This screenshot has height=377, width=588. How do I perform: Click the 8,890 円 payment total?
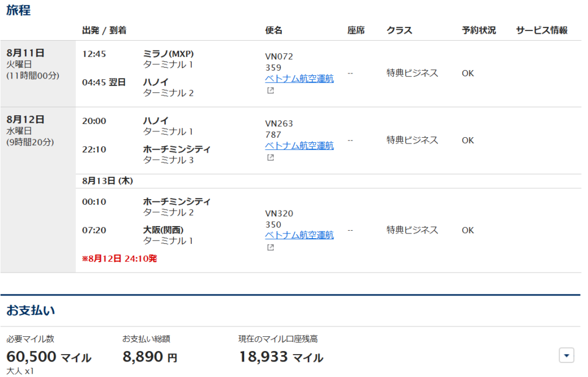pos(150,357)
